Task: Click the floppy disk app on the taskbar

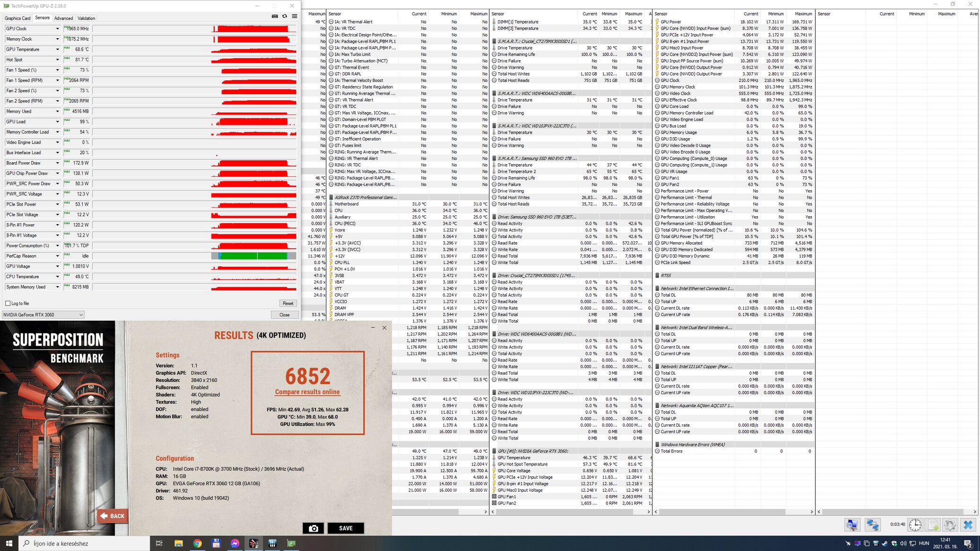Action: point(216,543)
